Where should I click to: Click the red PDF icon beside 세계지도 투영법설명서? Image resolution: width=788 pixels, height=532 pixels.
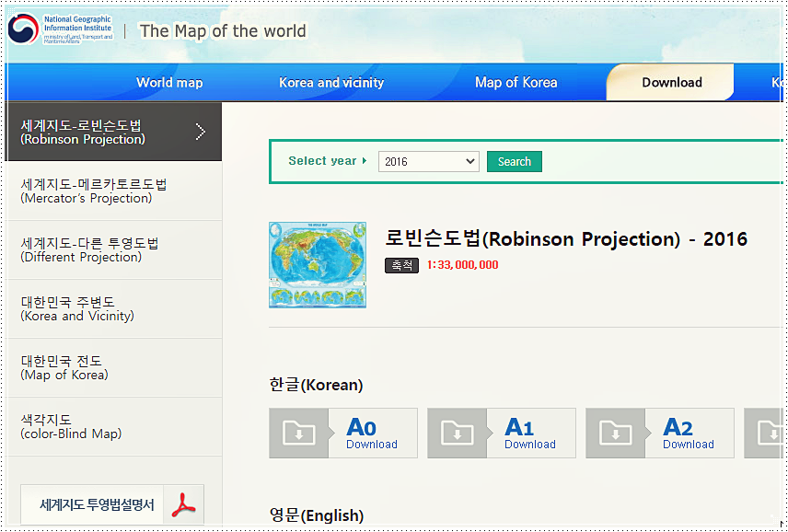click(x=183, y=504)
